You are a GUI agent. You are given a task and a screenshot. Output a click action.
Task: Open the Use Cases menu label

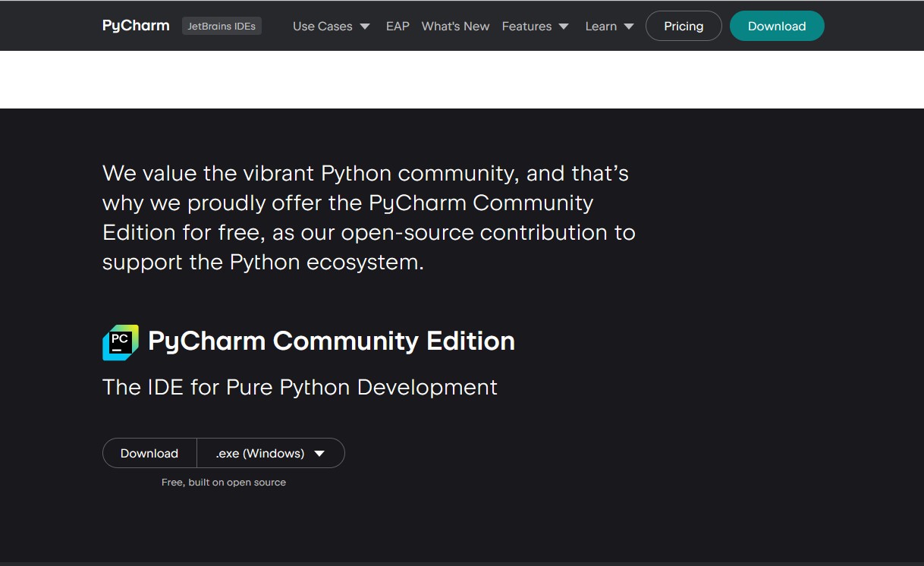click(322, 26)
